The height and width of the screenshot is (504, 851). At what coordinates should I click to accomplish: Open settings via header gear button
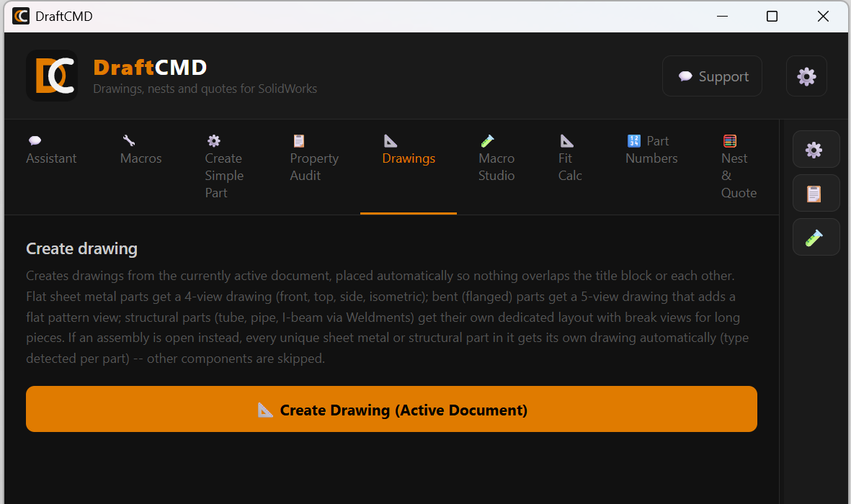click(x=806, y=76)
